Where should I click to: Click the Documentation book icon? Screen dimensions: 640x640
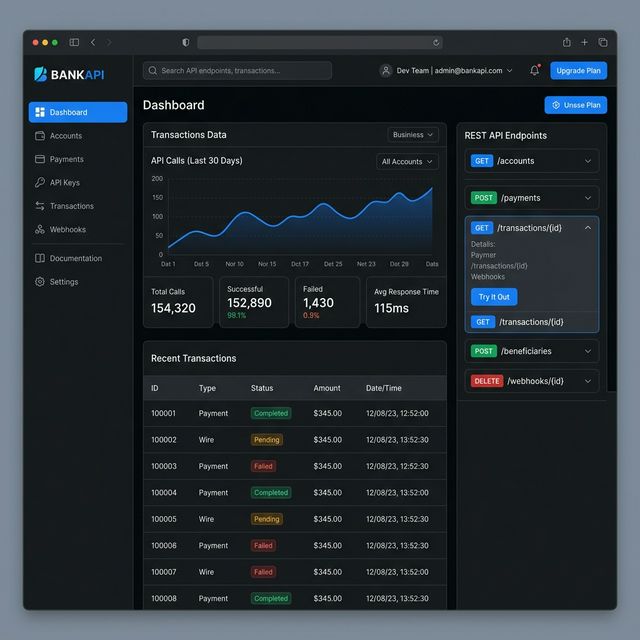(40, 258)
